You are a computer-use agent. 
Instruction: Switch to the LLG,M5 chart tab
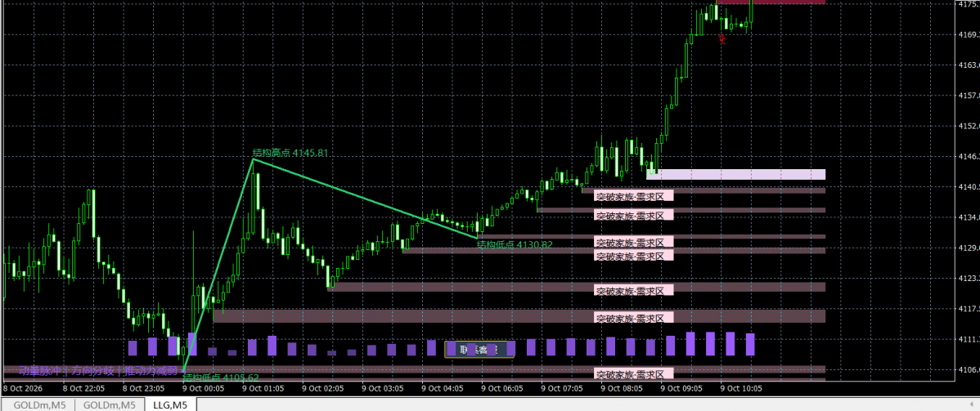point(171,405)
